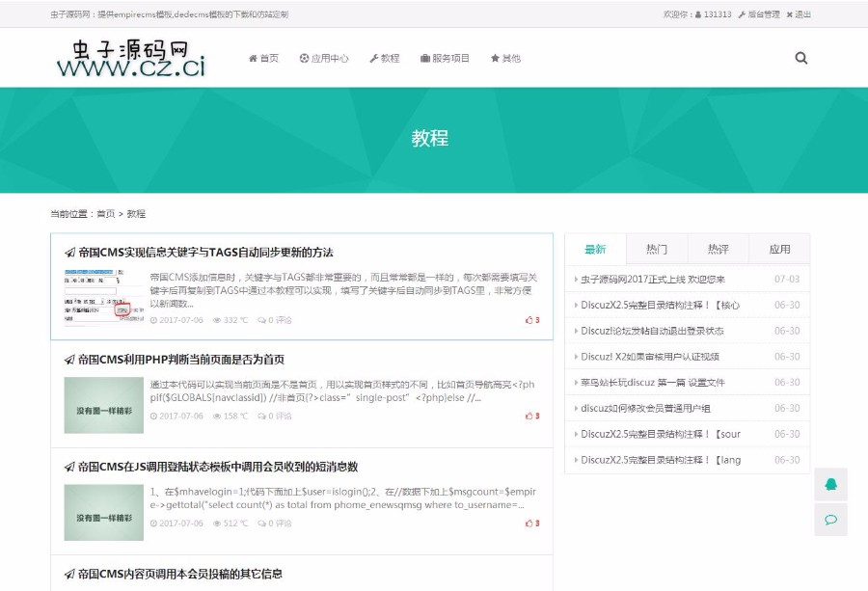Open site search with the magnifier icon

pos(800,58)
